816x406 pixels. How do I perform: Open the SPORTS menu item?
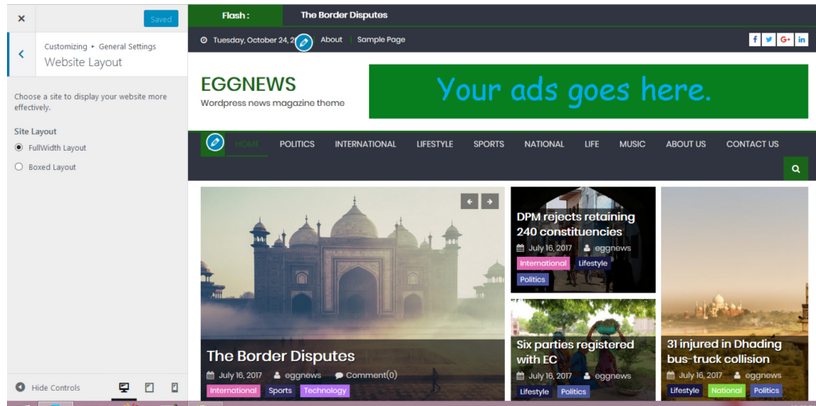coord(488,144)
